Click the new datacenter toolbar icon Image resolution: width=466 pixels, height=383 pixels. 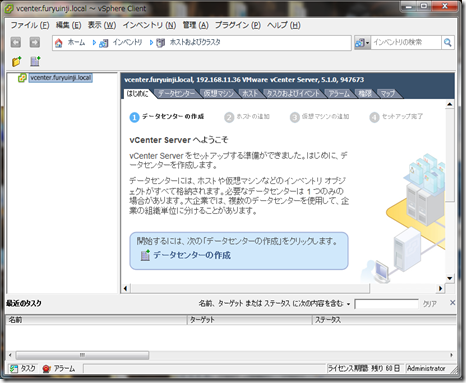click(35, 61)
